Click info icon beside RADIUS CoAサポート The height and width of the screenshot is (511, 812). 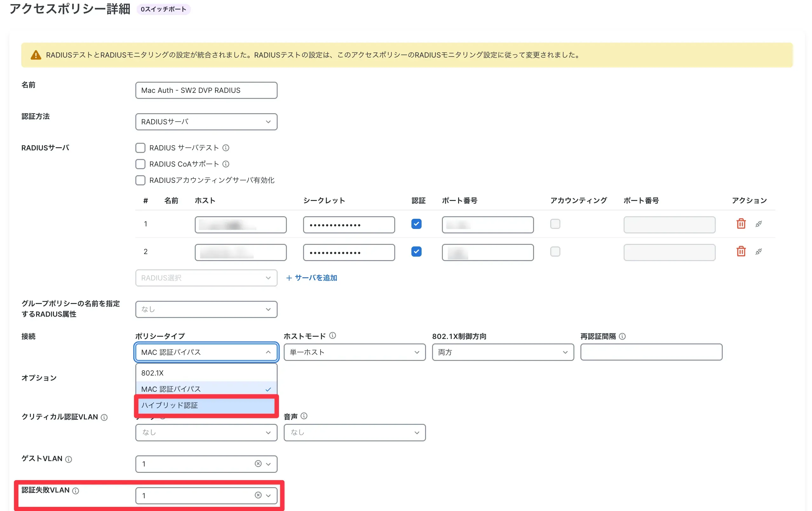[x=226, y=164]
